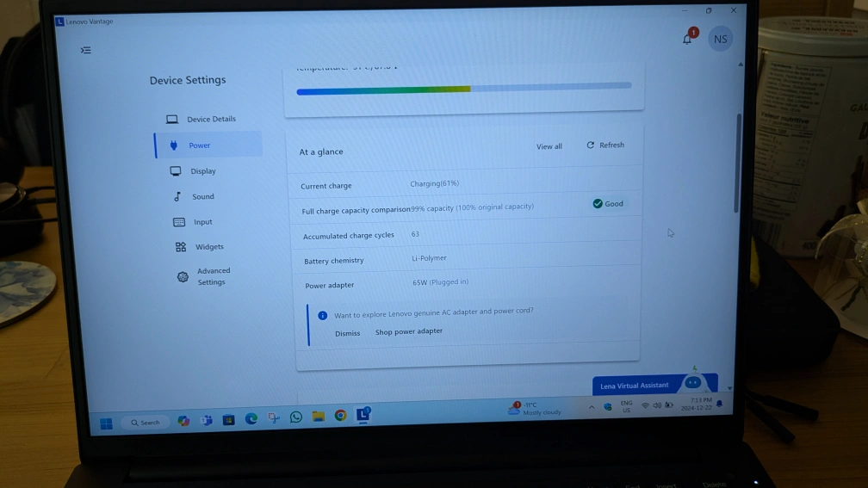Collapse the sidebar with the hamburger menu icon

[x=85, y=50]
